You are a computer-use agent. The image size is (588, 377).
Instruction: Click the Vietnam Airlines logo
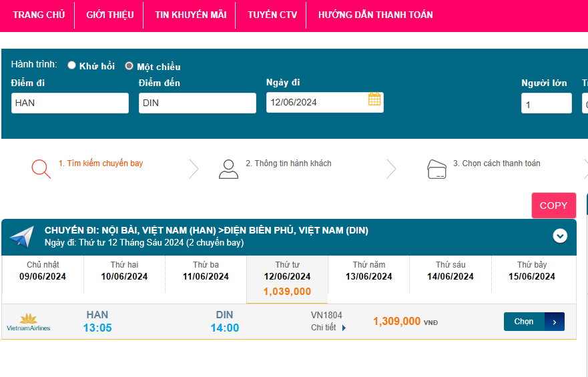click(x=28, y=322)
